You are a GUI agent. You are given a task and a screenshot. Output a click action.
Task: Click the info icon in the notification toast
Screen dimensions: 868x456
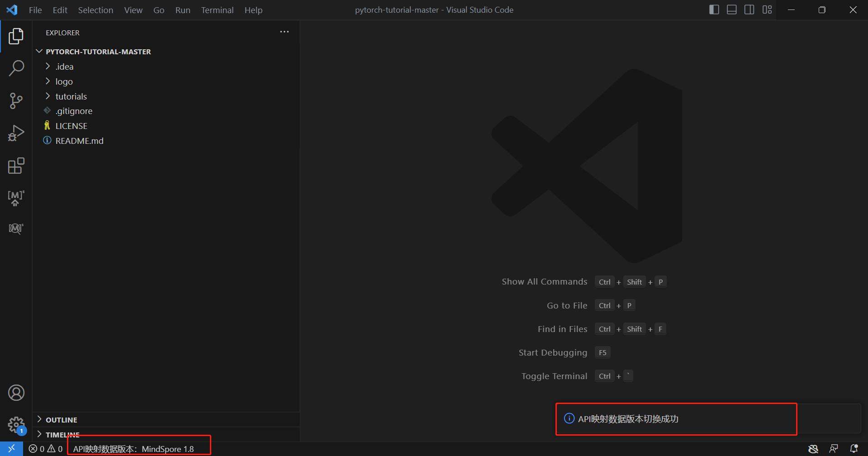point(569,418)
